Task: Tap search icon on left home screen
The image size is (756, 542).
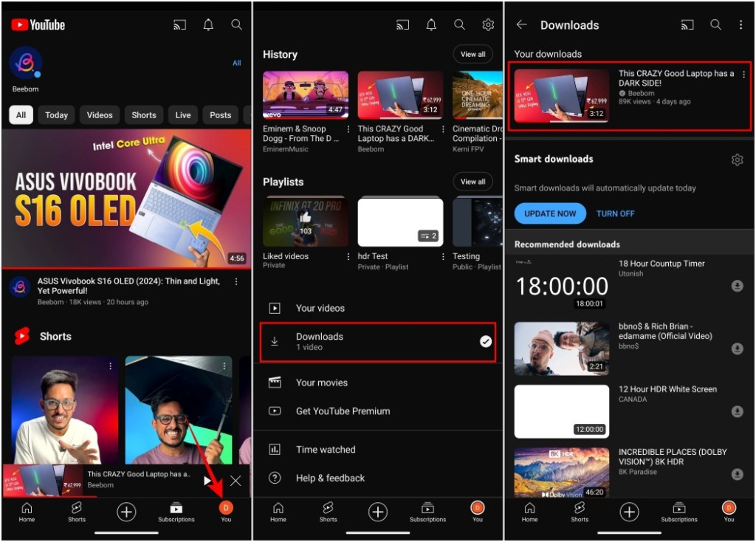Action: point(236,24)
